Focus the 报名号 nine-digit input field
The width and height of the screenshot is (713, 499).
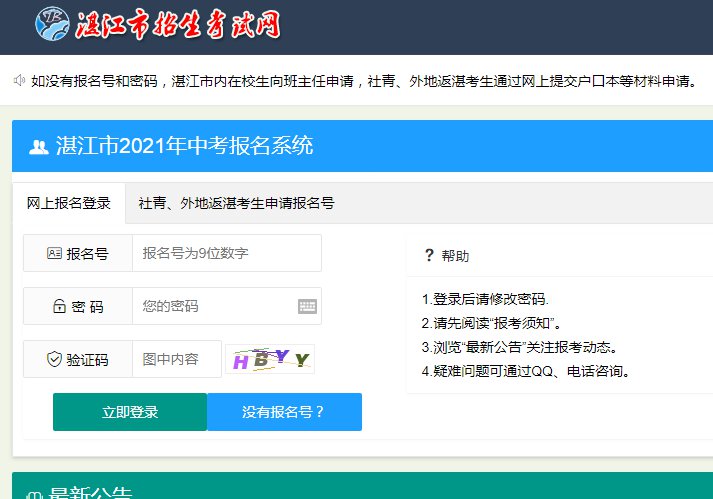[227, 253]
